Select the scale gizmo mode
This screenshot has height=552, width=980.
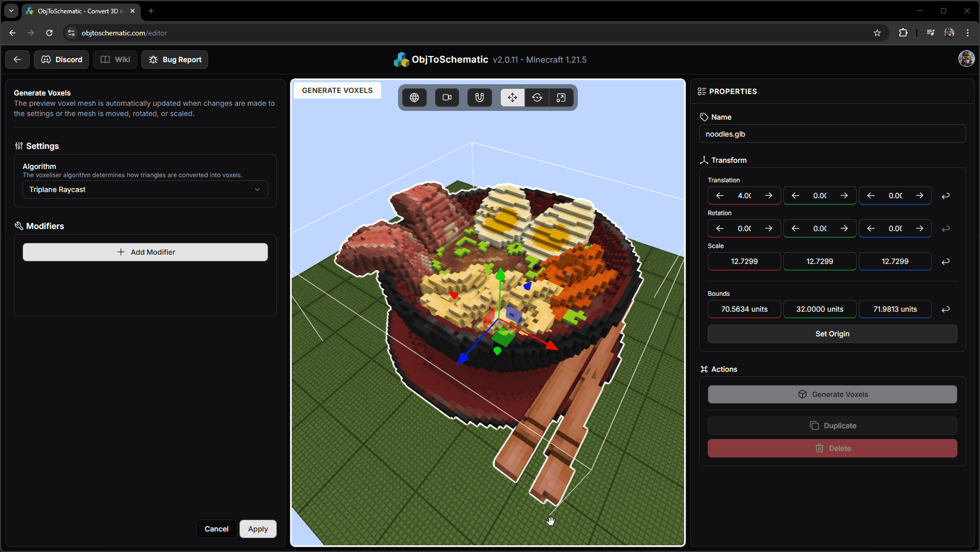(x=561, y=98)
